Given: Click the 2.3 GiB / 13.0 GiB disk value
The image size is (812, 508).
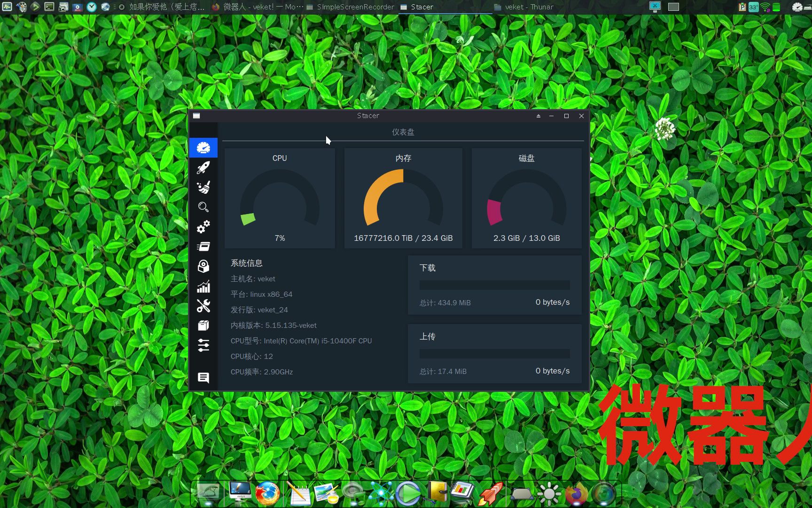Looking at the screenshot, I should click(527, 238).
